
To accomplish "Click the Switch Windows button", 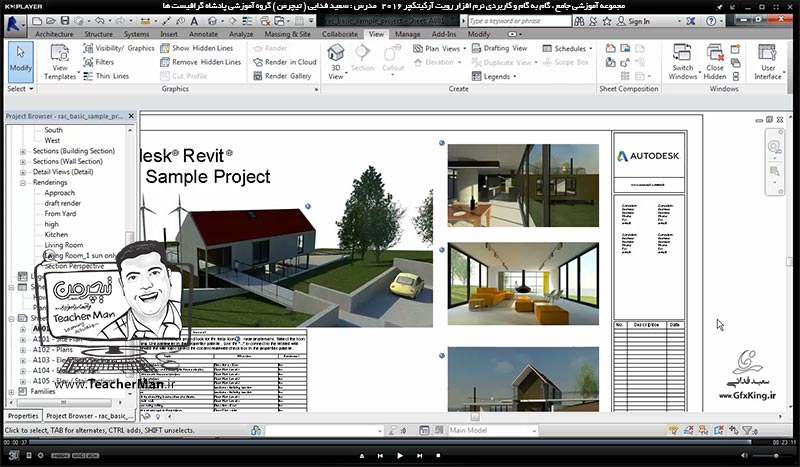I will point(682,62).
